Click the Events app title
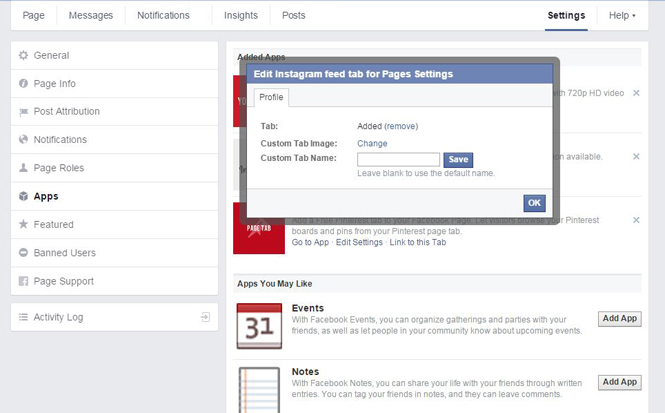Screen dimensions: 665x413 308,308
